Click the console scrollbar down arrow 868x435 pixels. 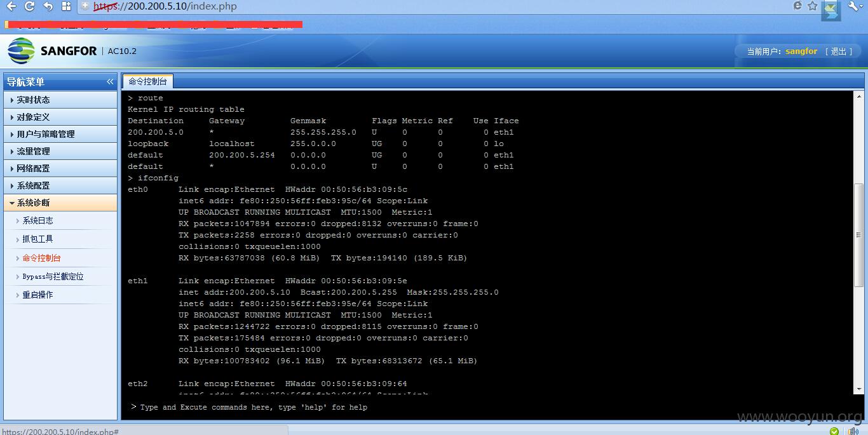[x=858, y=389]
